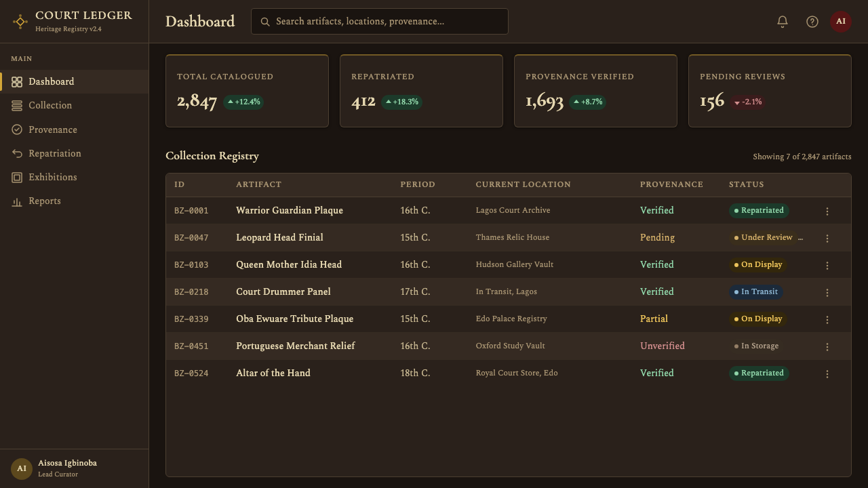Screen dimensions: 868x488
Task: Open the Repatriated stat card
Action: coord(421,91)
